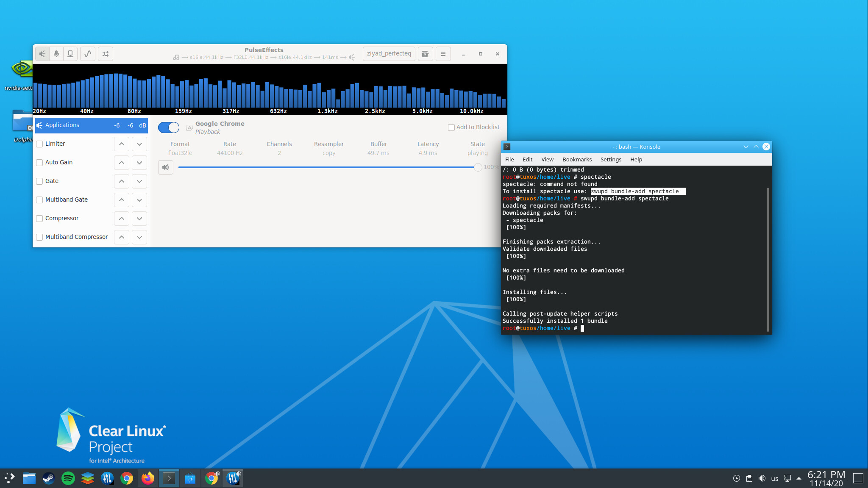
Task: Click the speaker output effects icon
Action: click(x=42, y=54)
